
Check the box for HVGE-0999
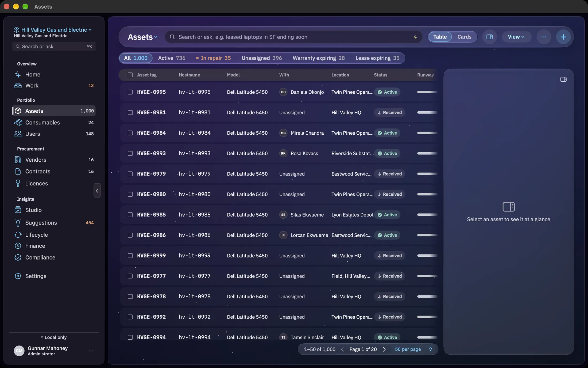(x=130, y=256)
